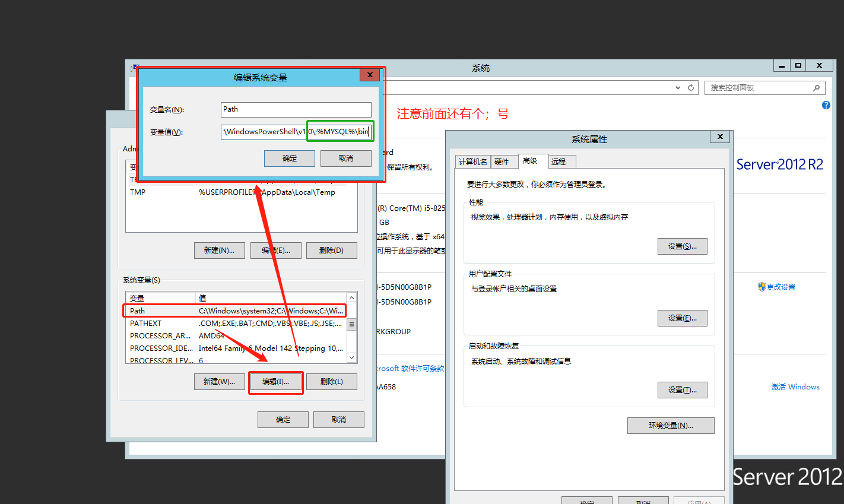Viewport: 844px width, 504px height.
Task: Switch to the 硬件 tab
Action: click(x=504, y=161)
